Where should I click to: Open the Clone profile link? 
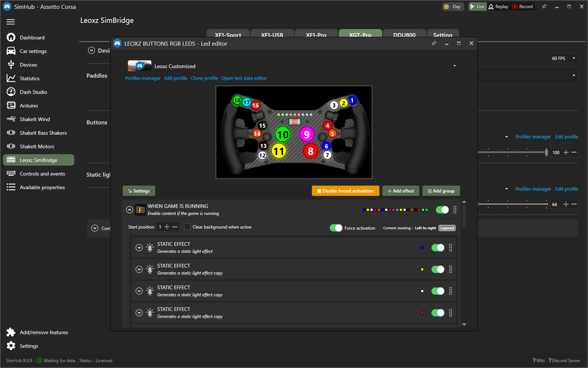[204, 78]
